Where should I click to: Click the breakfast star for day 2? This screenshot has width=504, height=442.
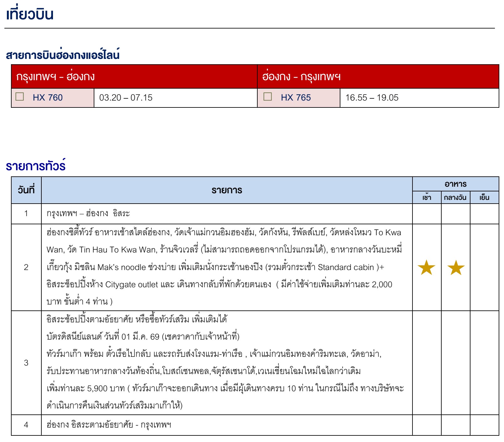426,268
